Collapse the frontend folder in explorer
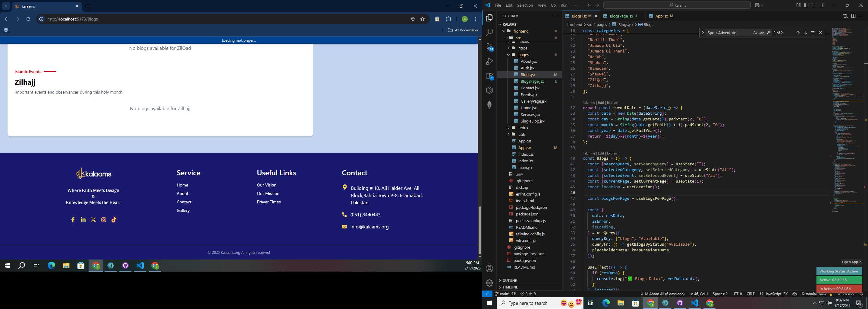868x309 pixels. pyautogui.click(x=504, y=31)
